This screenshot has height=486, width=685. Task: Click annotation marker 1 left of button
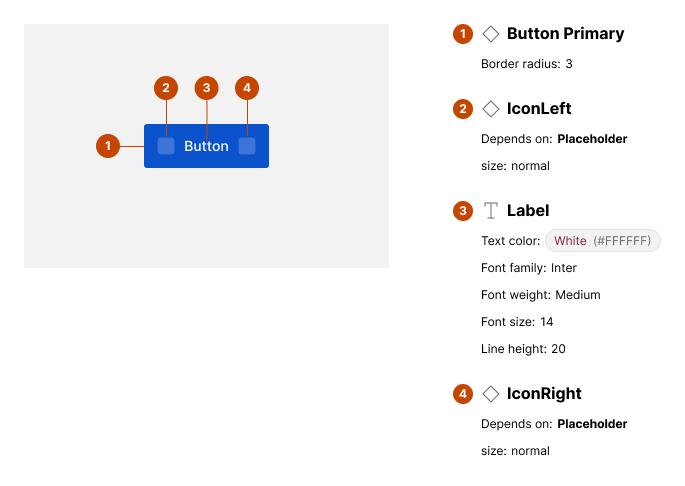pyautogui.click(x=107, y=146)
